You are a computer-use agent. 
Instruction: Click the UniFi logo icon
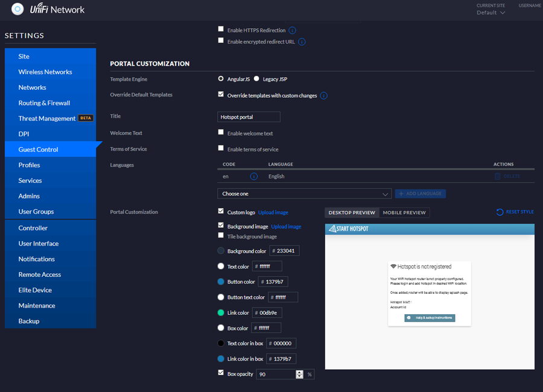(18, 9)
